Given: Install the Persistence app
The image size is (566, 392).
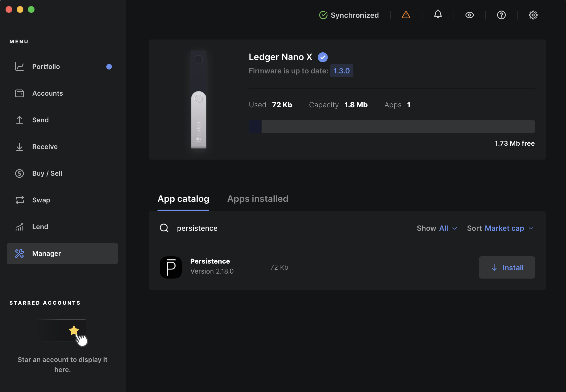Looking at the screenshot, I should [507, 267].
